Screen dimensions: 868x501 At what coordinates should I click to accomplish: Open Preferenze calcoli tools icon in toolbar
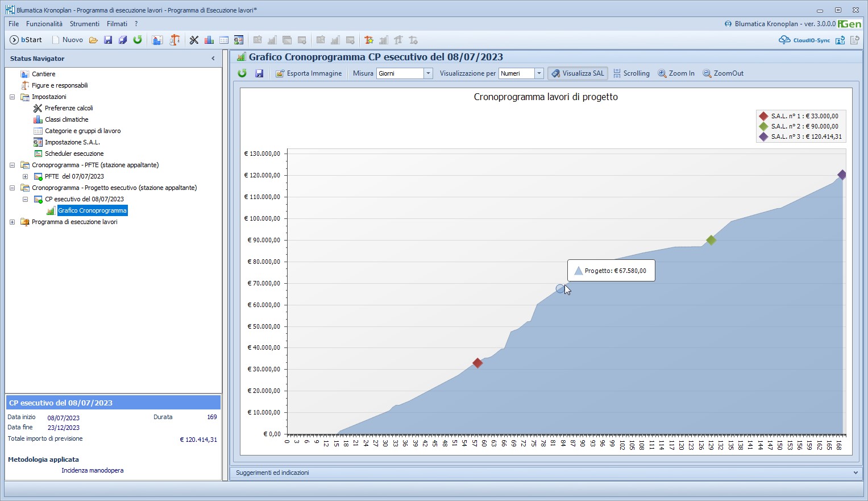coord(194,40)
